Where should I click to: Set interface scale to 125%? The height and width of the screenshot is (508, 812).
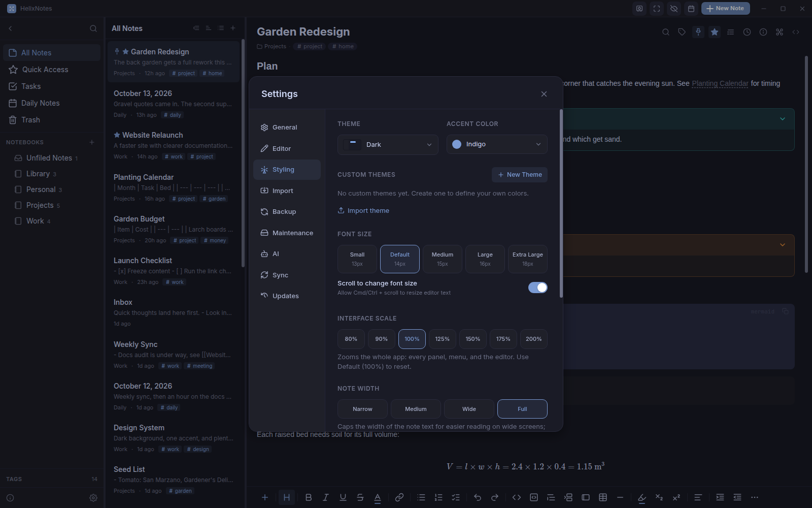443,339
